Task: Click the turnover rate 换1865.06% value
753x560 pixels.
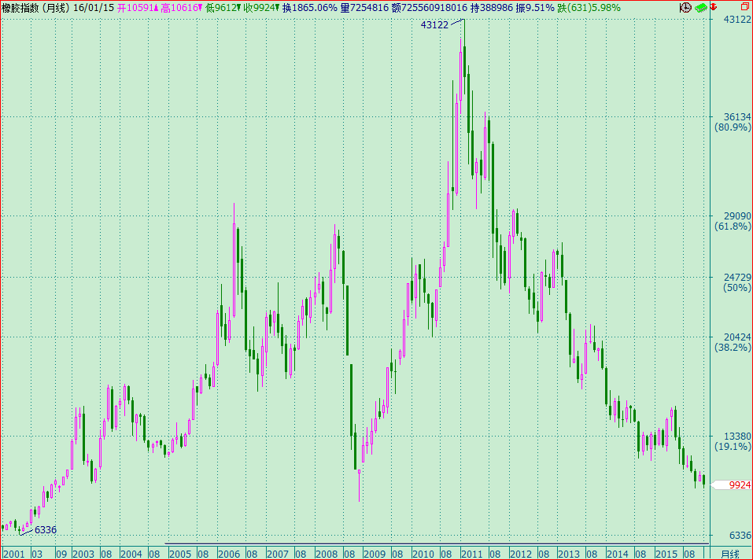Action: 310,8
